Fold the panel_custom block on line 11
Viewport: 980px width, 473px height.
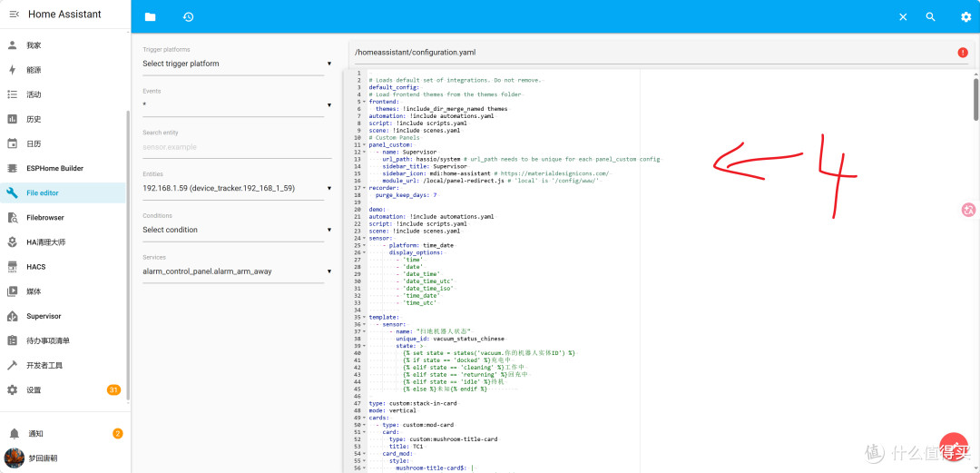(364, 144)
